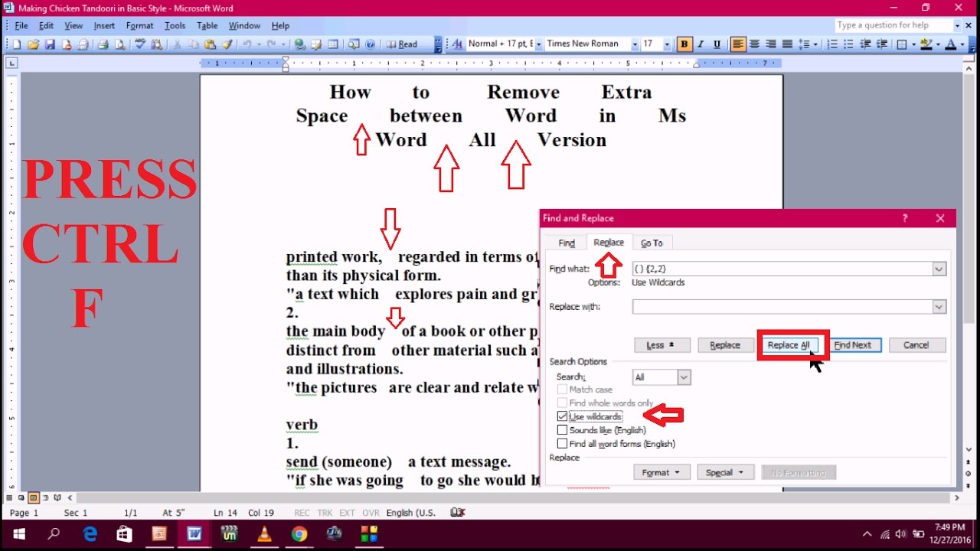Expand the Times New Roman font dropdown

[635, 44]
